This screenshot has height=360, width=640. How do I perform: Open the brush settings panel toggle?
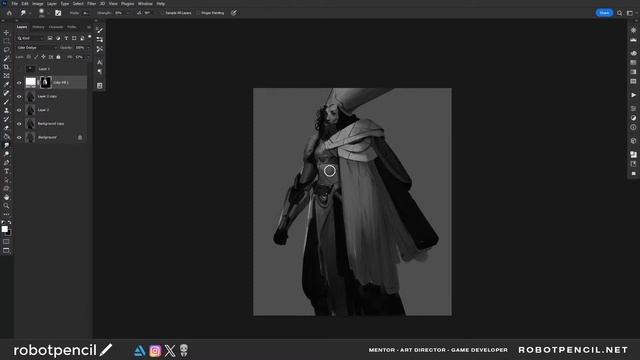click(x=58, y=13)
